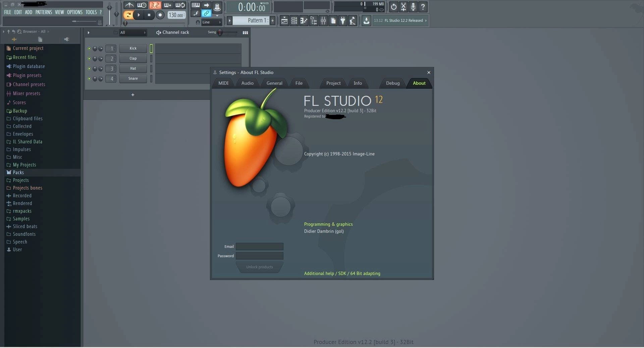Open the Piano roll view icon
644x348 pixels.
click(x=304, y=21)
